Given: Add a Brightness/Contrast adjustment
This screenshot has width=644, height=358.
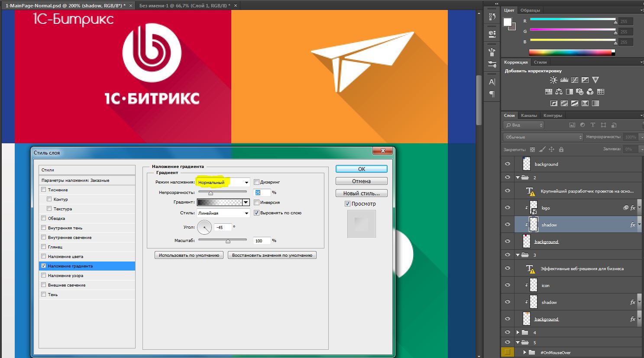Looking at the screenshot, I should pos(553,80).
